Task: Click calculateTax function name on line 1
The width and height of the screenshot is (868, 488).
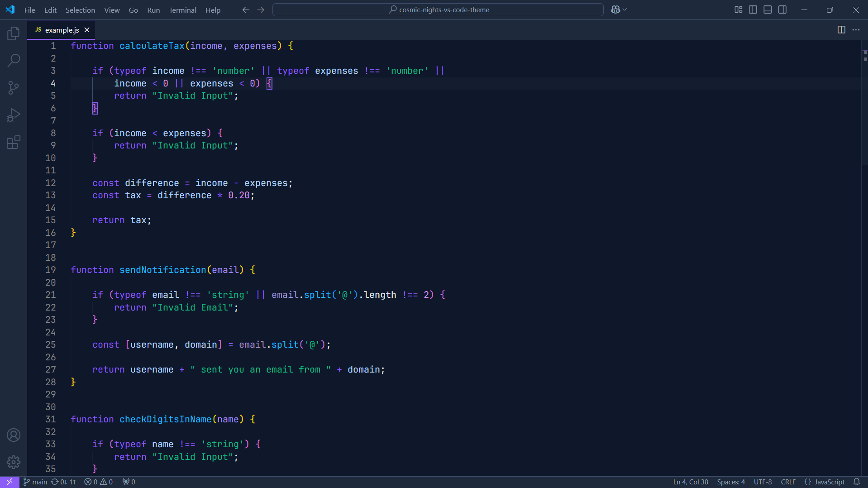Action: tap(152, 46)
